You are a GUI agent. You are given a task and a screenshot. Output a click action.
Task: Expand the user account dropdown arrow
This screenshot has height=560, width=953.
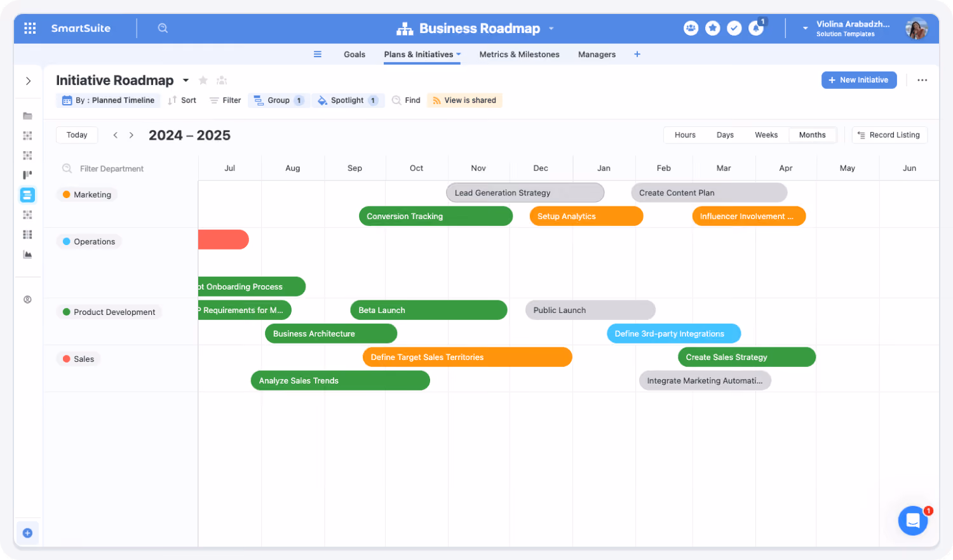tap(805, 28)
